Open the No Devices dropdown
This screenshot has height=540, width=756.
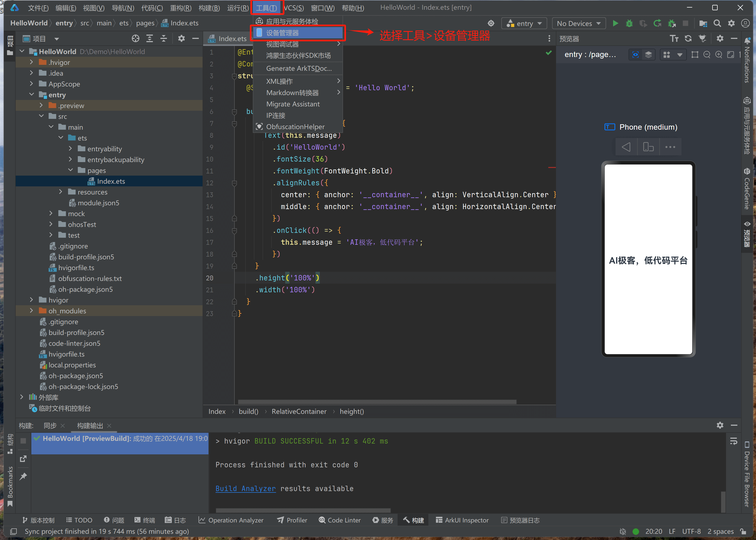click(579, 23)
